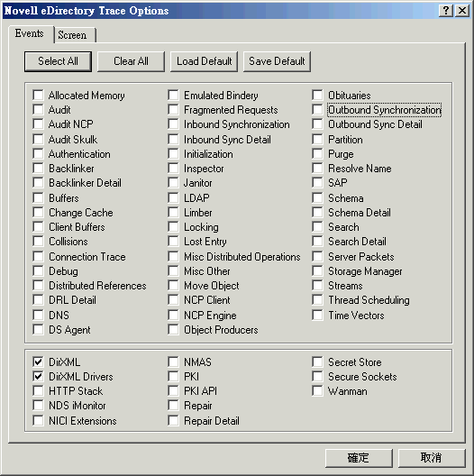Confirm with the 確定 button
Screen dimensions: 474x476
(359, 458)
